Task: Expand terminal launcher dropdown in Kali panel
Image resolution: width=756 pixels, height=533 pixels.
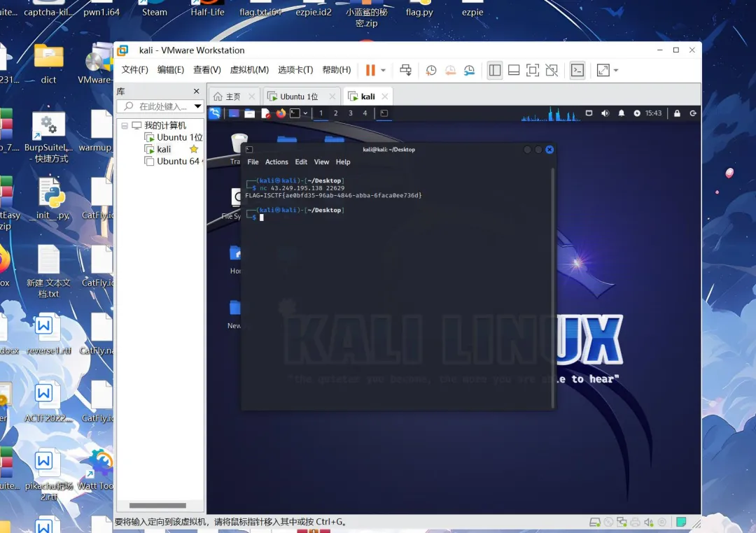Action: click(306, 113)
